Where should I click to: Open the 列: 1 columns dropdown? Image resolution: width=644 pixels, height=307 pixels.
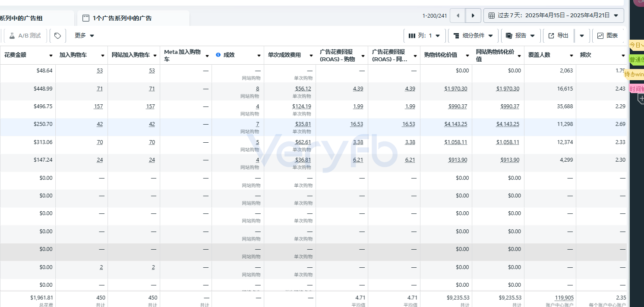[424, 36]
